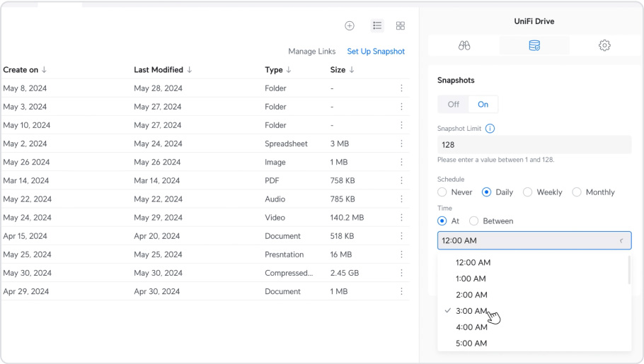
Task: Open the storage snapshot tab icon
Action: [534, 45]
